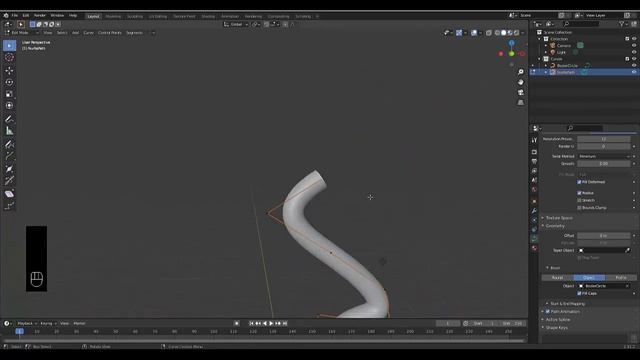Hide the BezierCircle object in outliner
The image size is (640, 360).
coord(634,65)
